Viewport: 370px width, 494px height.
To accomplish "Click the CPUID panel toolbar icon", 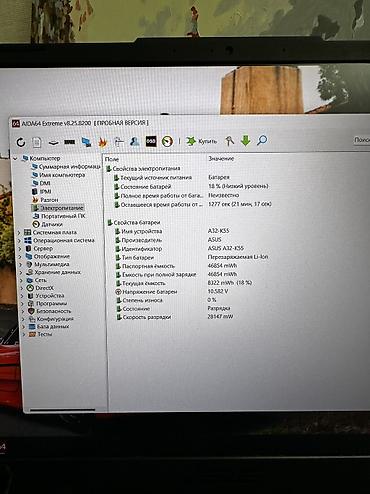I will [x=119, y=142].
